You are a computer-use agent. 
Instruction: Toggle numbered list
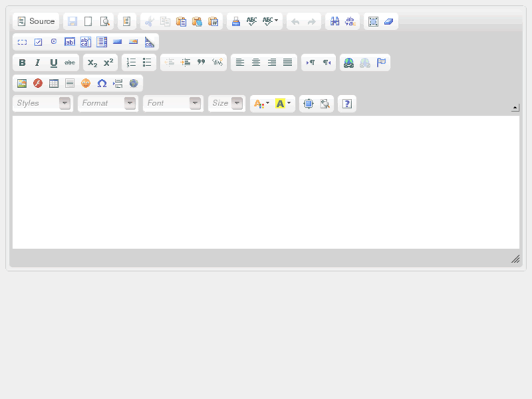[131, 63]
